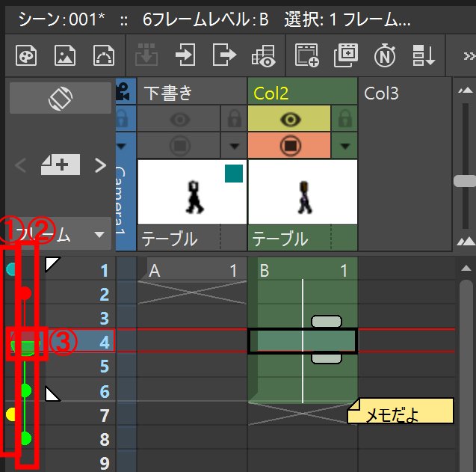Select cell B 1 in Col2 column

[303, 269]
